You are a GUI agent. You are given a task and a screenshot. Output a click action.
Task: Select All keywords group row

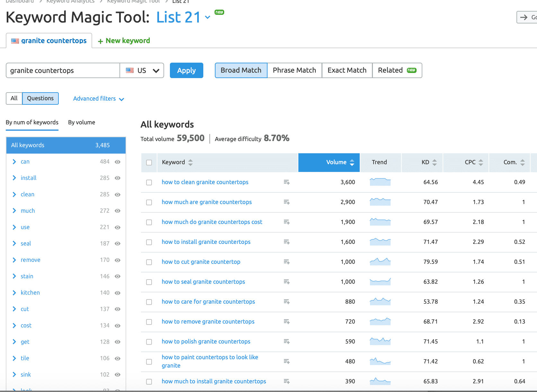[x=66, y=145]
